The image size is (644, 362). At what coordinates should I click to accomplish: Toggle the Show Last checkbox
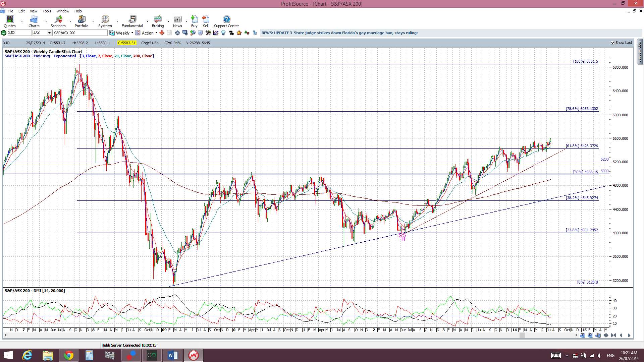click(612, 43)
